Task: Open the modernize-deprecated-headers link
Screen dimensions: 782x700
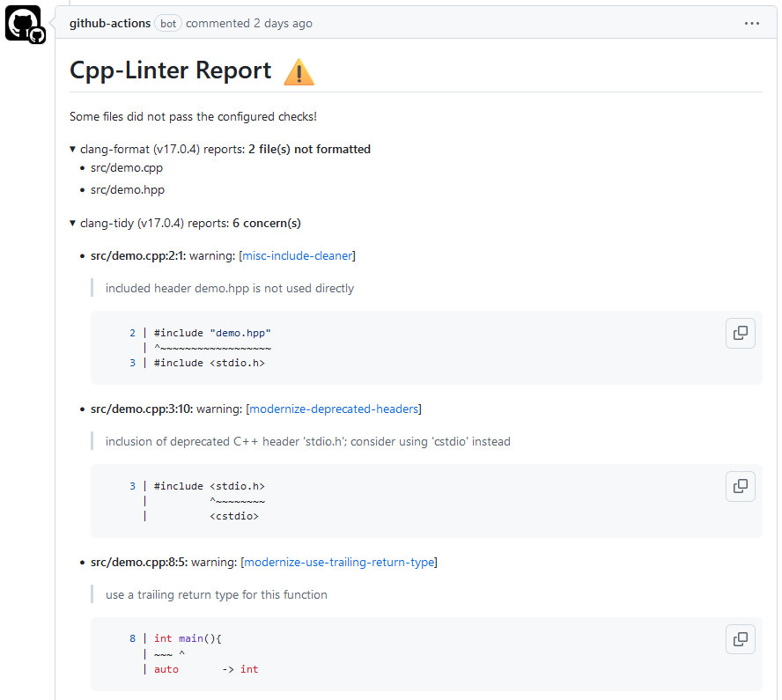Action: point(336,409)
